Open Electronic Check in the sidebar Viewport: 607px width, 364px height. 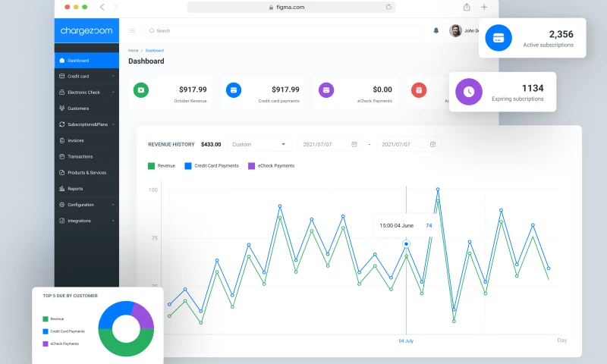pyautogui.click(x=86, y=92)
